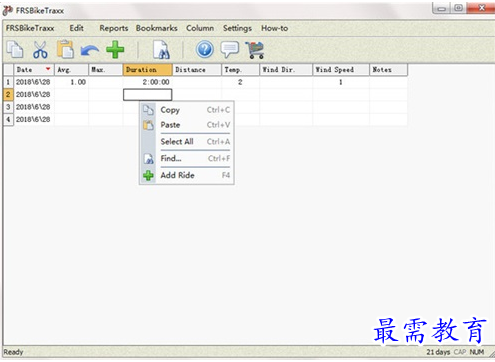
Task: Click the Wind Speed column header
Action: pos(341,70)
